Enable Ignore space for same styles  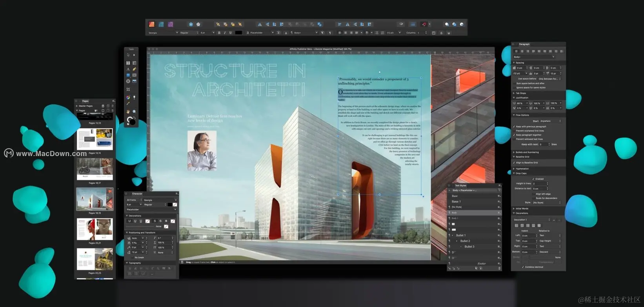[x=514, y=87]
